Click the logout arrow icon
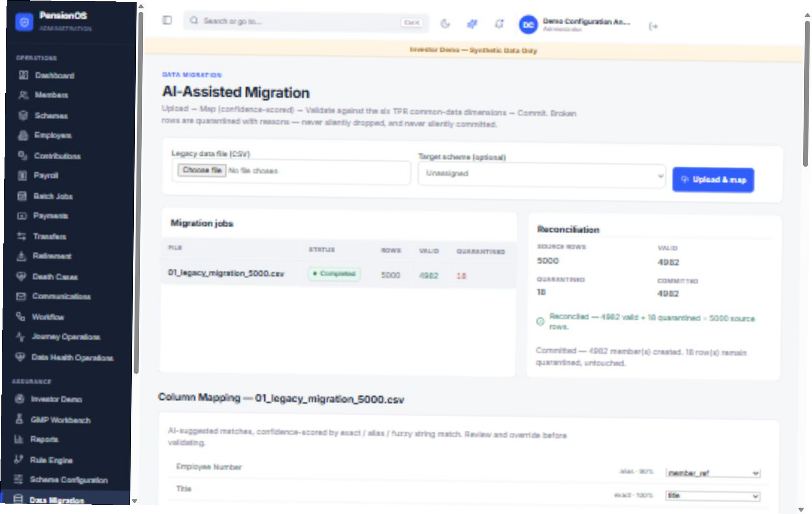The image size is (812, 514). pos(653,26)
